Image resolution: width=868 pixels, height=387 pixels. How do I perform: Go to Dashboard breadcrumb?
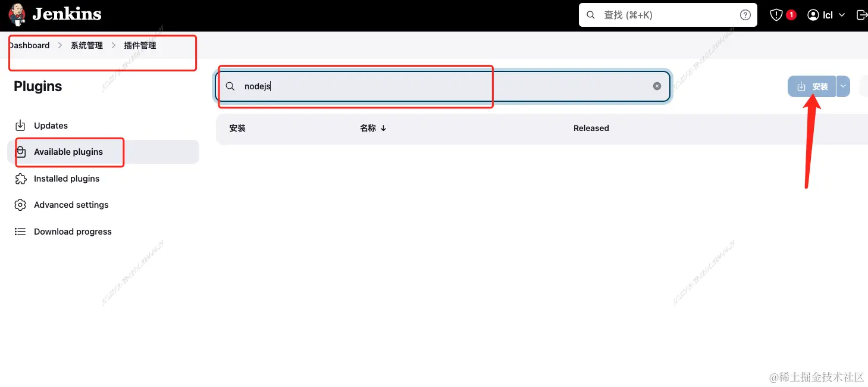click(x=29, y=45)
